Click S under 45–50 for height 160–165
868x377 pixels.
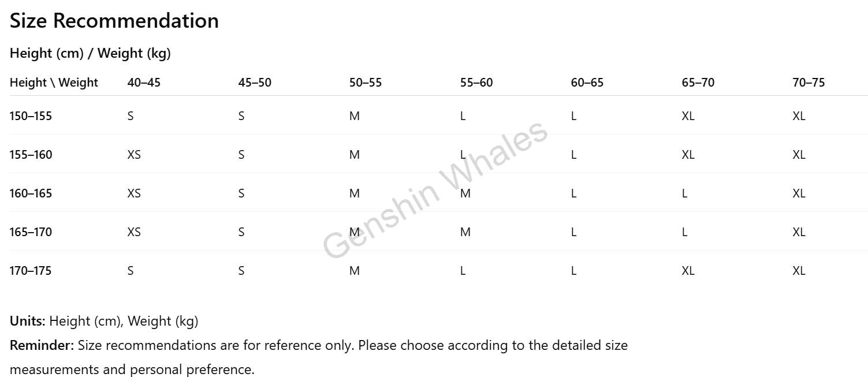tap(241, 193)
